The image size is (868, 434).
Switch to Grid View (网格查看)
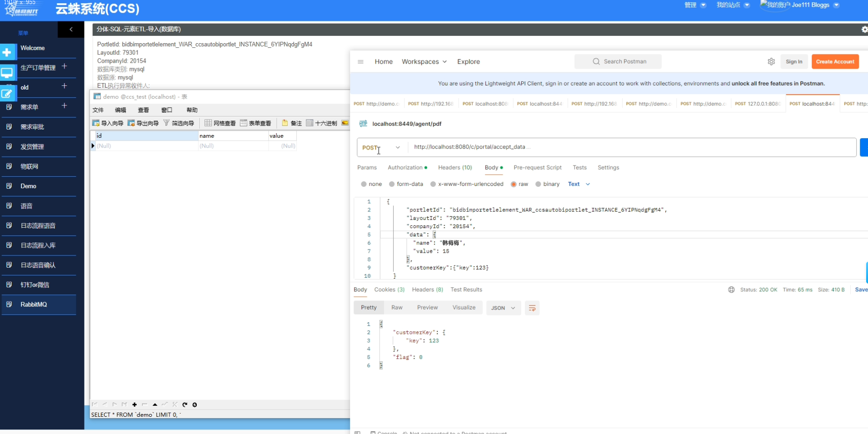(x=220, y=123)
